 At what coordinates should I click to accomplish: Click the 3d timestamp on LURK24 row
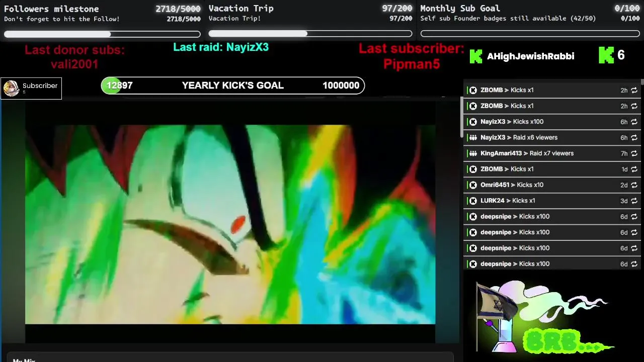[624, 201]
